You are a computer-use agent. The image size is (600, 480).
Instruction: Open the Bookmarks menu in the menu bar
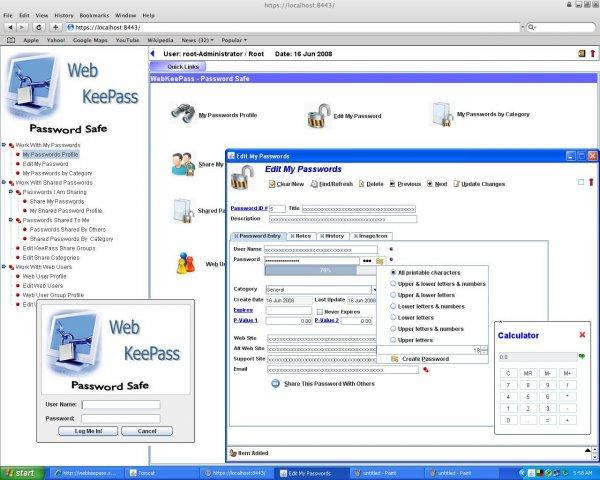95,16
